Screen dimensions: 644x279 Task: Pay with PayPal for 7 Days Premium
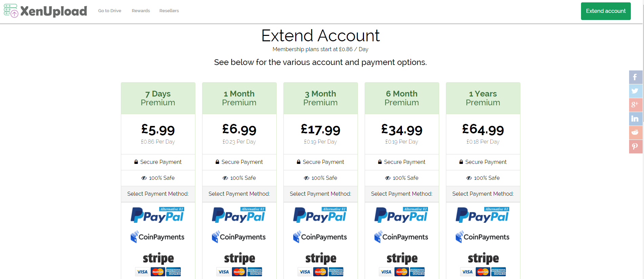158,215
